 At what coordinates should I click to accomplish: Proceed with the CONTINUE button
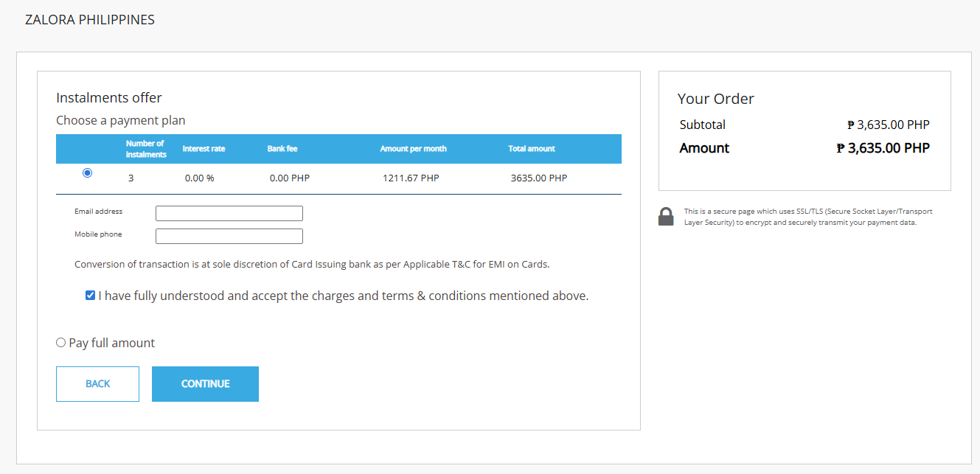coord(205,384)
